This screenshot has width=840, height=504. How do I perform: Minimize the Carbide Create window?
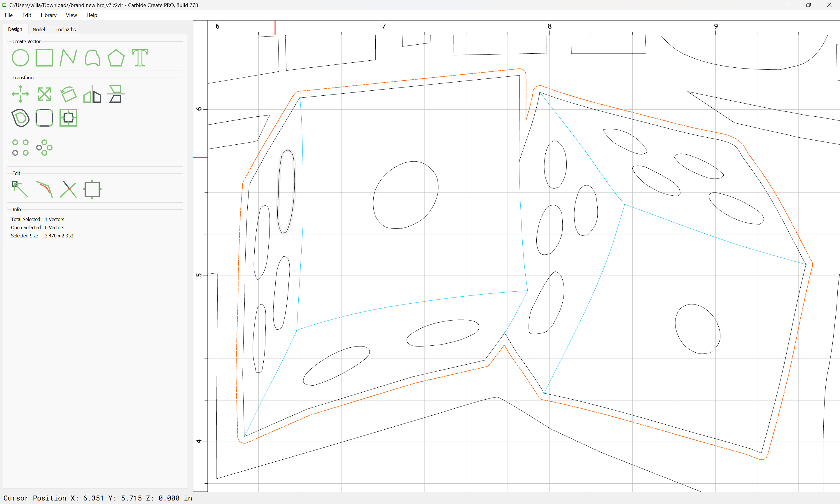788,5
